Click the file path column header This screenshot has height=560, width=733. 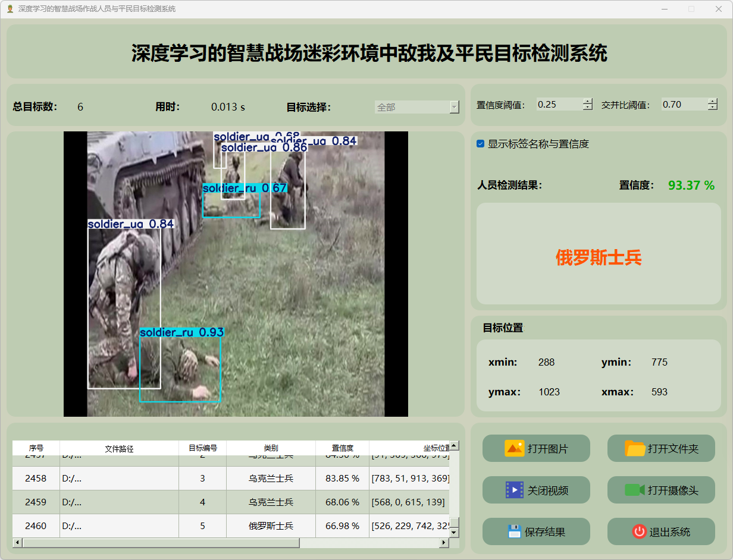(x=119, y=448)
